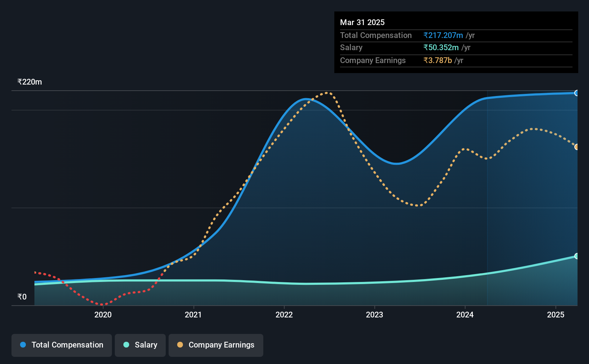
Task: Click the 2021 x-axis label
Action: point(193,315)
